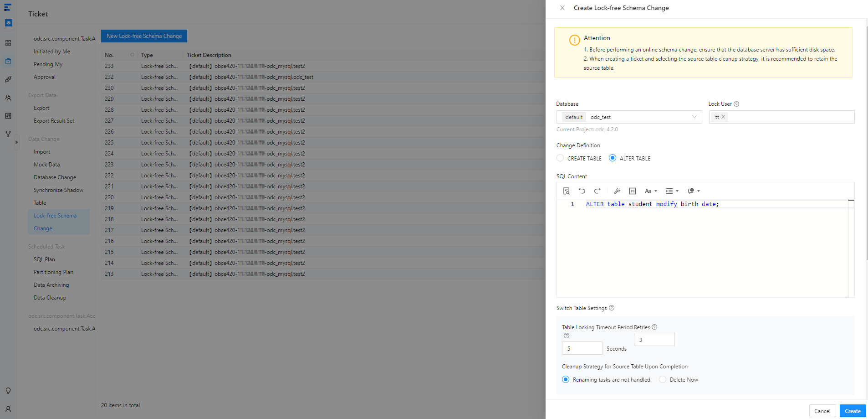Go to Partitioning Plan menu item

(x=53, y=272)
